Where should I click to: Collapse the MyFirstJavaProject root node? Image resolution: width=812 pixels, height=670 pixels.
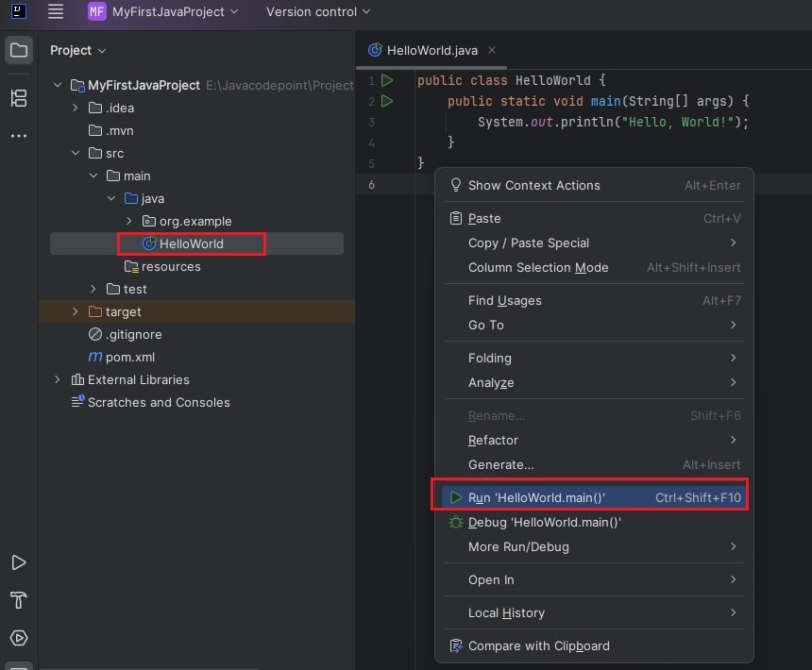click(58, 85)
